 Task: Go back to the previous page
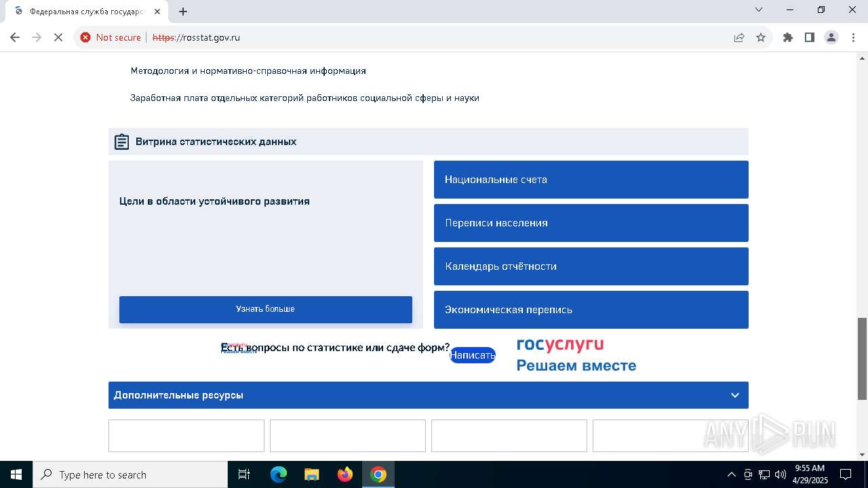[x=15, y=37]
